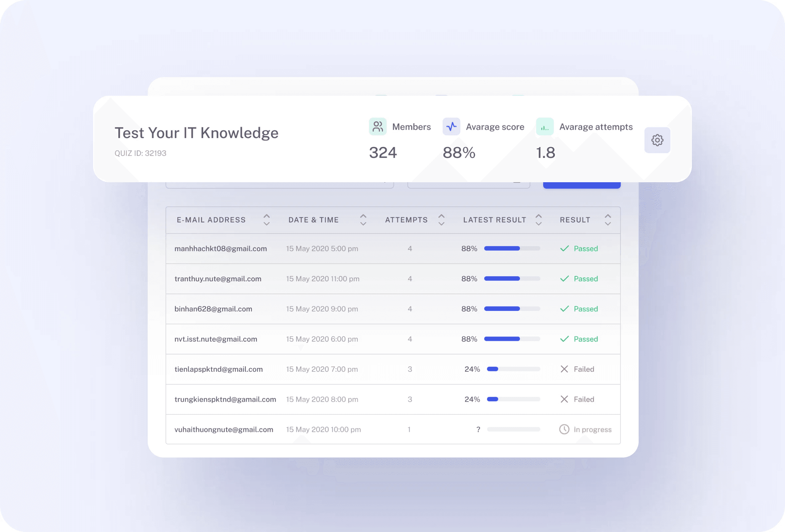Click In progress status text
This screenshot has height=532, width=785.
pyautogui.click(x=592, y=429)
